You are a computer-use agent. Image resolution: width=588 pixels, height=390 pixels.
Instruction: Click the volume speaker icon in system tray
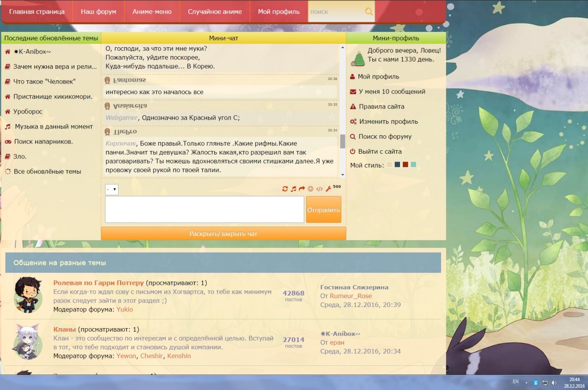pos(554,382)
